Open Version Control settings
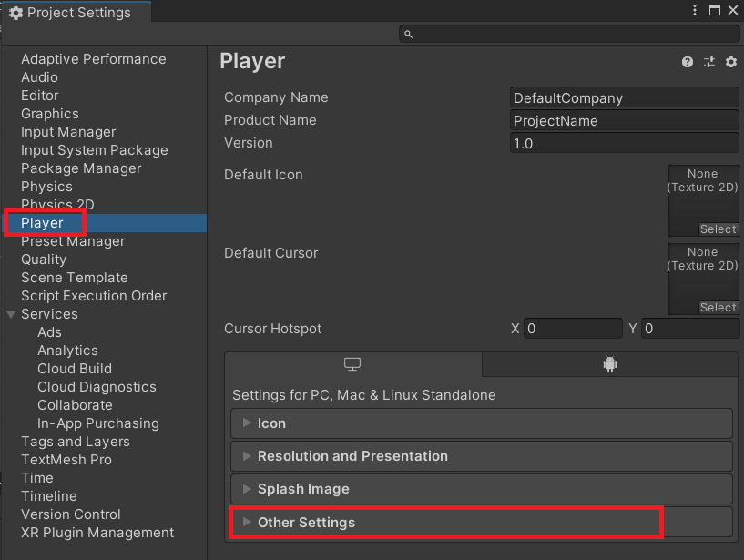Image resolution: width=744 pixels, height=560 pixels. pos(71,514)
